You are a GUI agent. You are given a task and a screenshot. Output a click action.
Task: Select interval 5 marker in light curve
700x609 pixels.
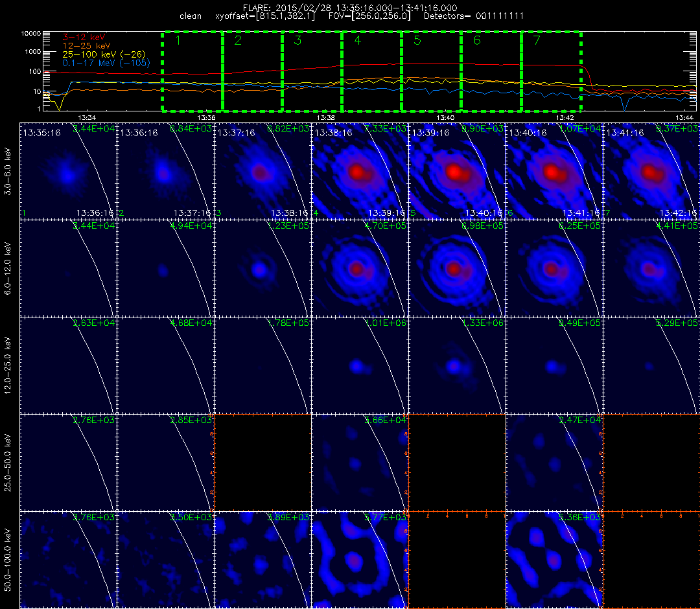pos(417,40)
